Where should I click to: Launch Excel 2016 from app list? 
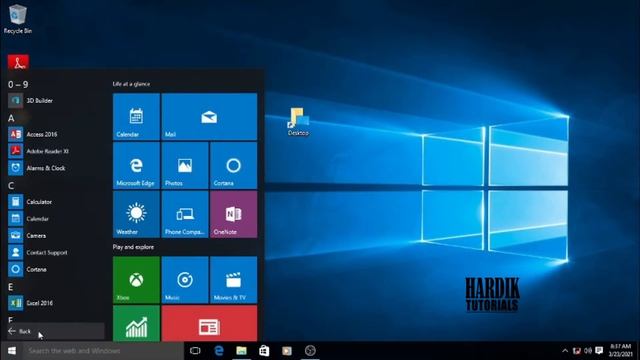click(56, 303)
